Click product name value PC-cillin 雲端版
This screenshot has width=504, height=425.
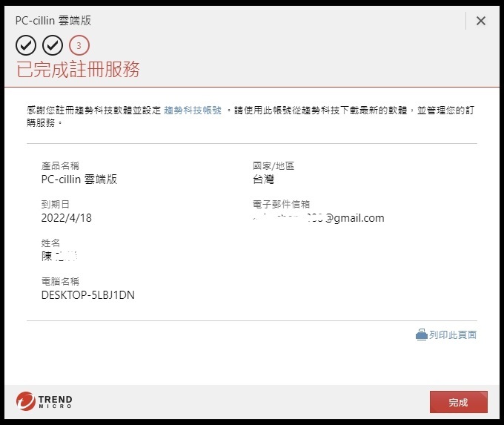click(x=79, y=179)
